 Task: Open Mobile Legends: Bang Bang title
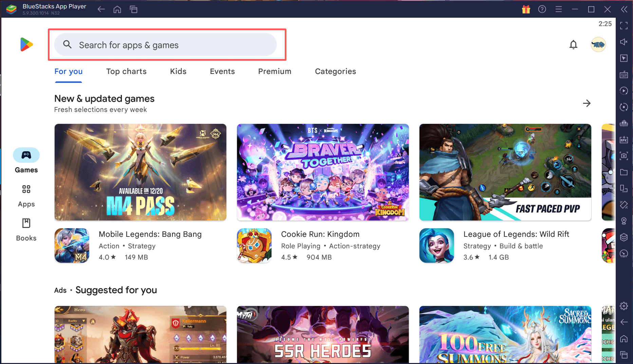(x=150, y=234)
